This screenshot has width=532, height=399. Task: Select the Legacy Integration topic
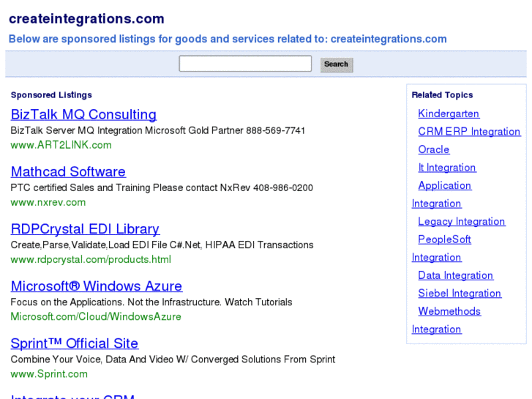[x=462, y=222]
